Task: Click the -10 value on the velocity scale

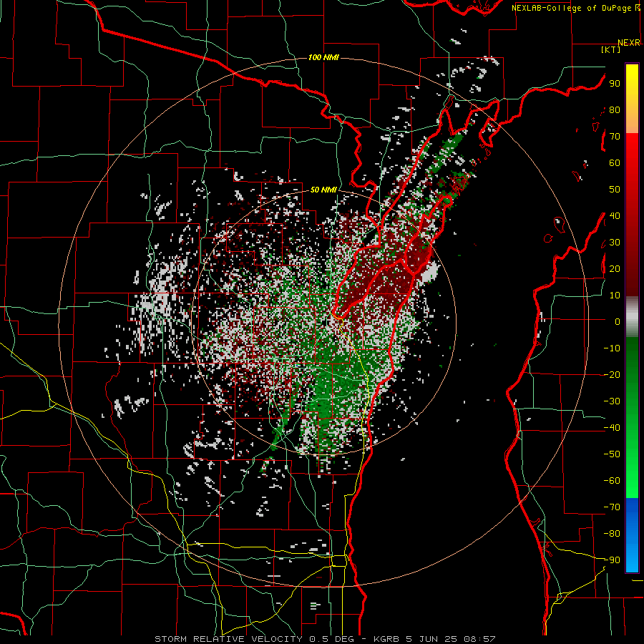Action: (612, 348)
